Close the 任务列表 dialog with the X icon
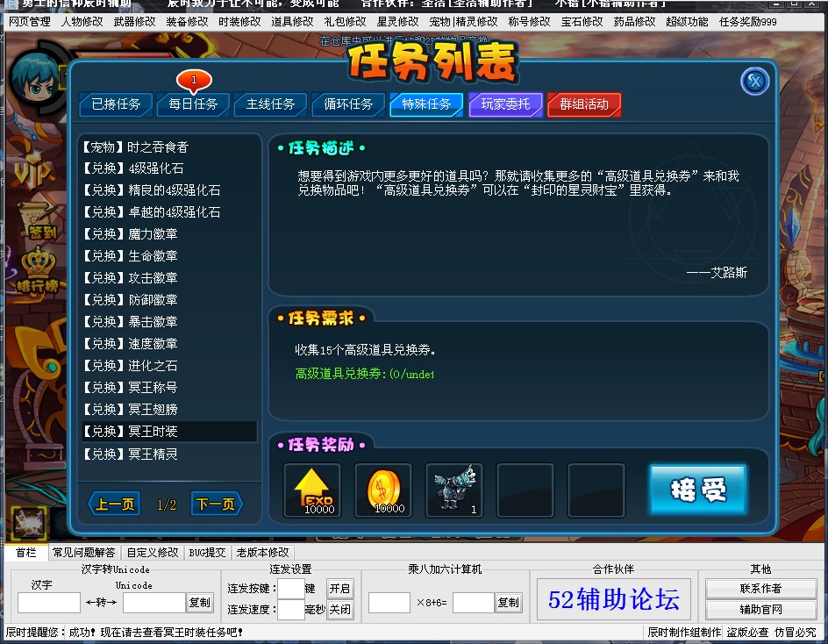The height and width of the screenshot is (644, 828). (x=754, y=82)
